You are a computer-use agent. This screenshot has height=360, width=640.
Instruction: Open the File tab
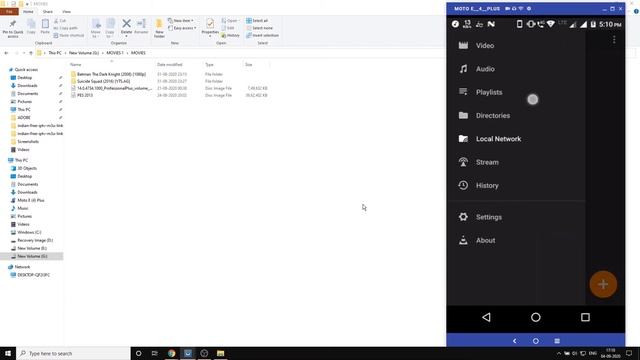pyautogui.click(x=9, y=12)
